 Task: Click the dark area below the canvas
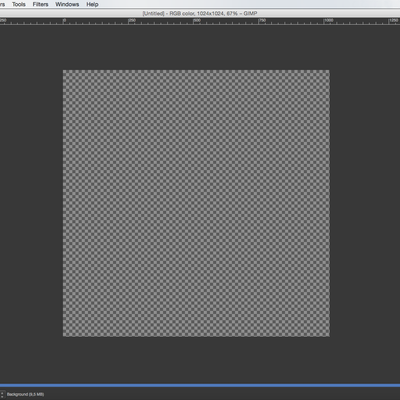196,360
